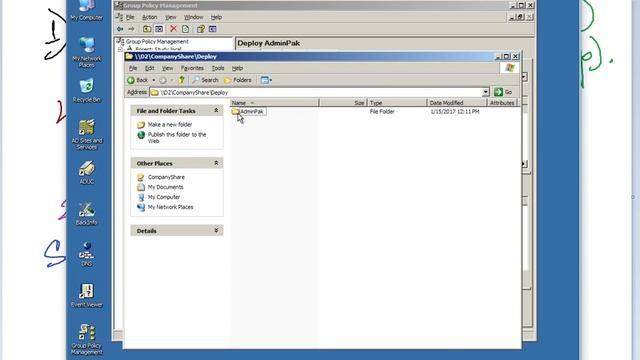The width and height of the screenshot is (640, 360).
Task: Click Explorer Forward arrow button
Action: pyautogui.click(x=163, y=80)
